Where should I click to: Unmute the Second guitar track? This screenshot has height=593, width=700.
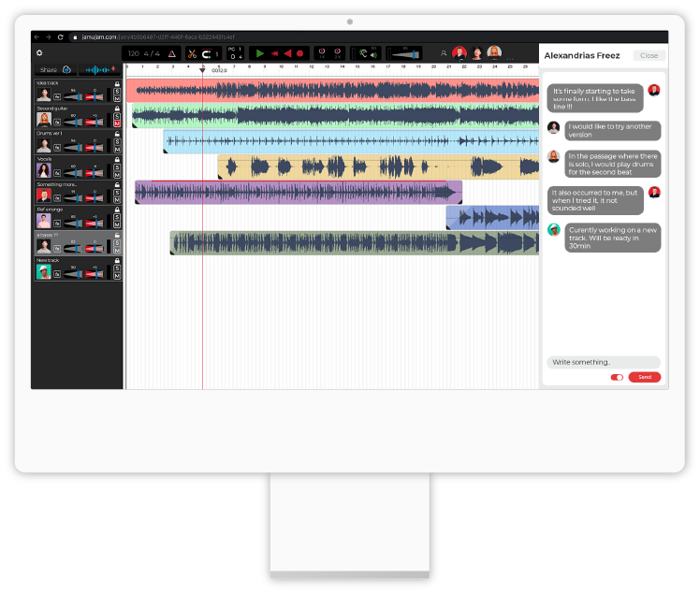point(117,123)
